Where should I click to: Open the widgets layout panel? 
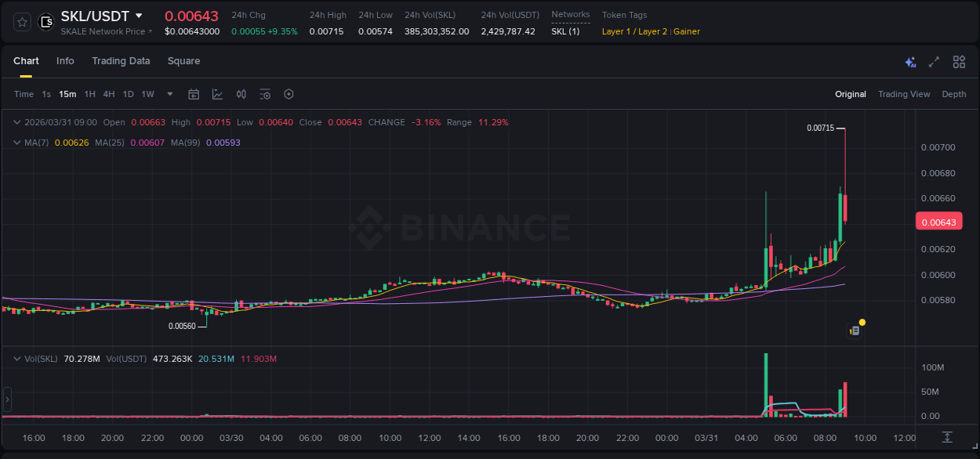[x=959, y=61]
